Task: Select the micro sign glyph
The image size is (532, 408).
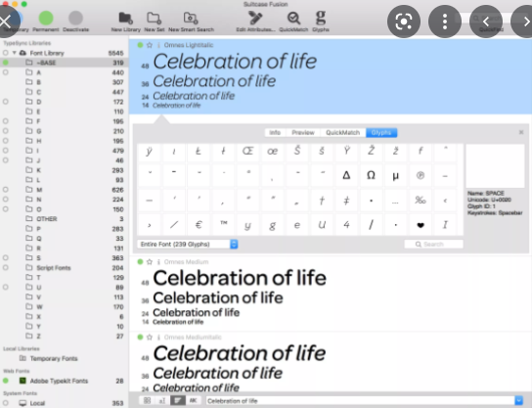Action: click(x=396, y=175)
